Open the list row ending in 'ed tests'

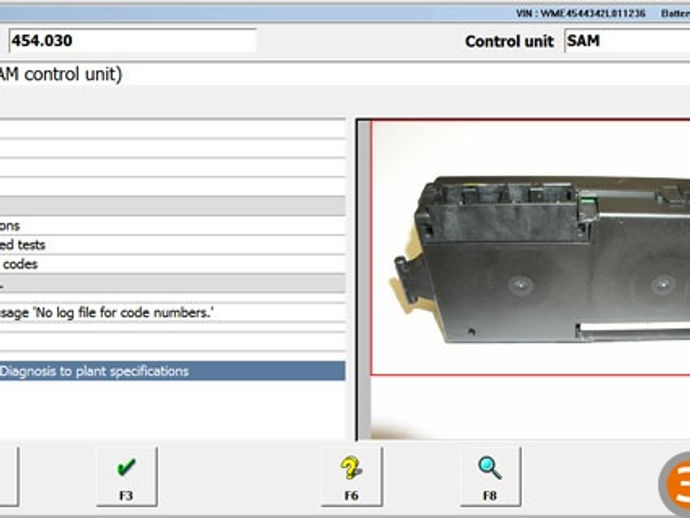point(172,245)
